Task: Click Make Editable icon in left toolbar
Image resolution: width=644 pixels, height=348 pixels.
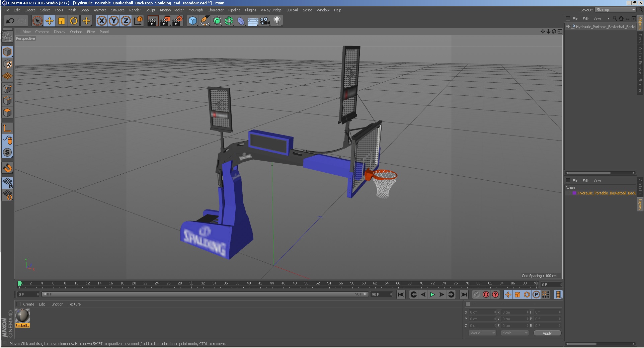Action: (7, 36)
